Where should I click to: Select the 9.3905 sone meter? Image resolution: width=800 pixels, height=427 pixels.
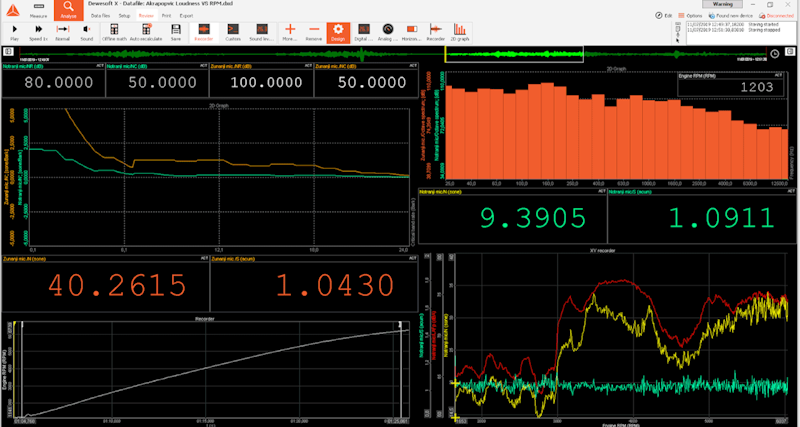pos(512,216)
